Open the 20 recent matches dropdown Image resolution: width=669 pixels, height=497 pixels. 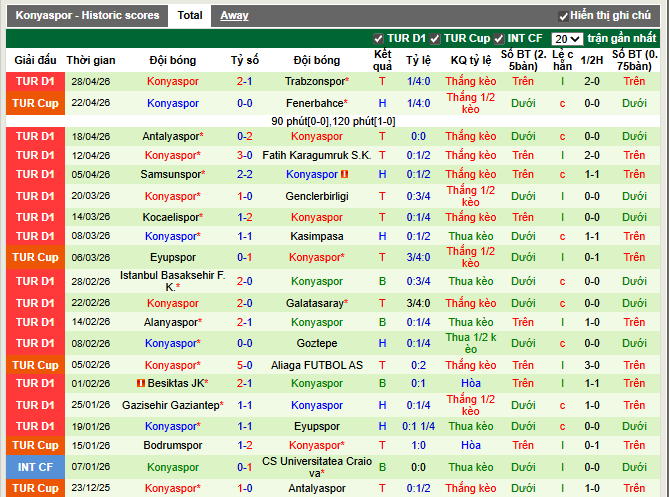[567, 39]
